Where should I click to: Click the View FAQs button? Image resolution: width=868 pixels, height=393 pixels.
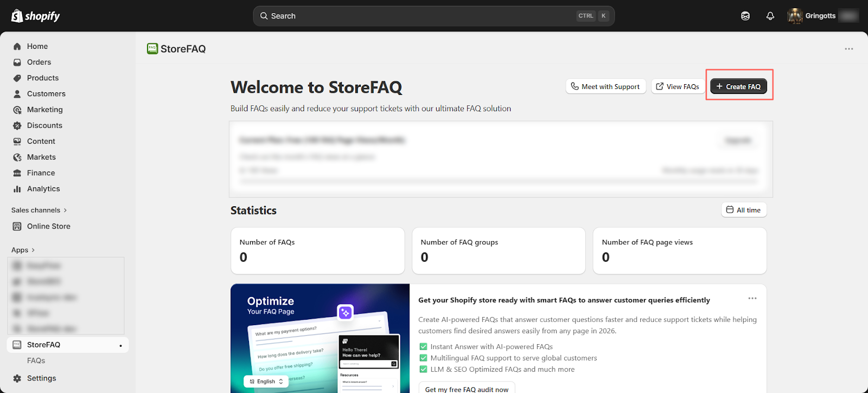(x=678, y=86)
